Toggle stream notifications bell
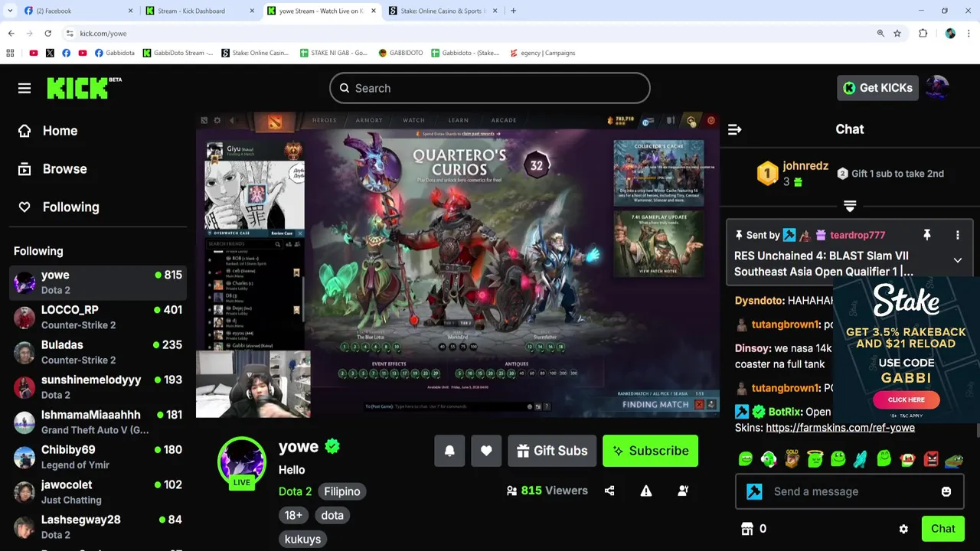980x551 pixels. (x=449, y=451)
